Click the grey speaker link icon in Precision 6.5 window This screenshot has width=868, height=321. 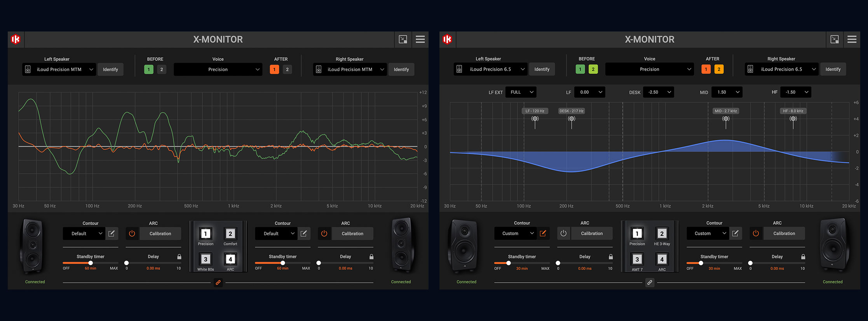click(650, 283)
